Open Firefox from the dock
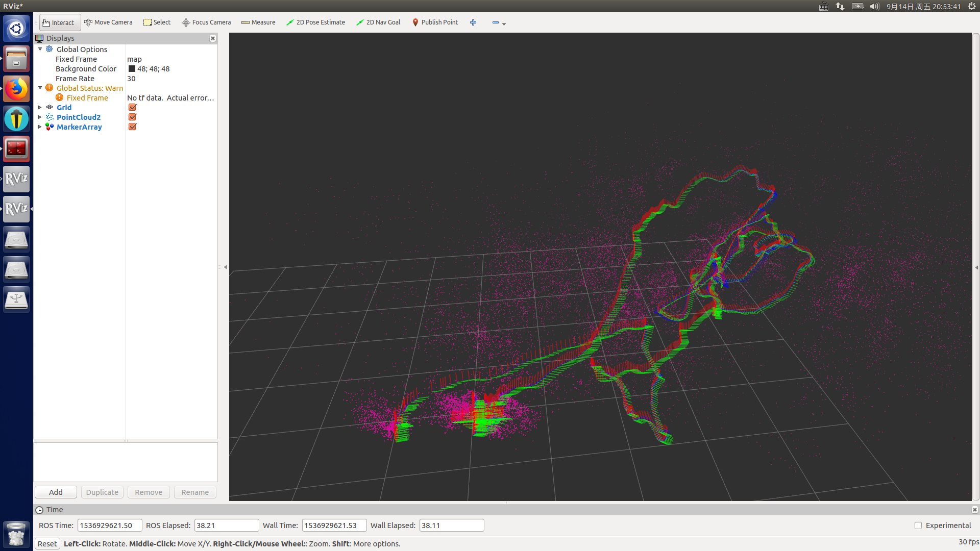The width and height of the screenshot is (980, 551). 16,89
